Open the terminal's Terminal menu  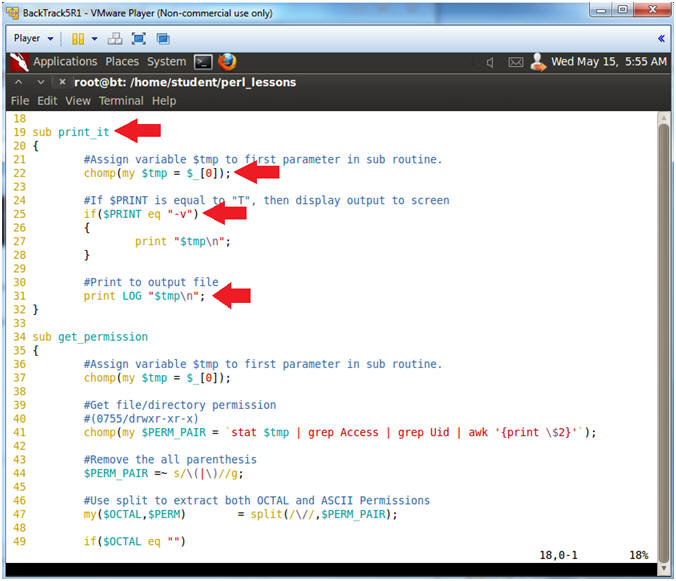coord(121,101)
